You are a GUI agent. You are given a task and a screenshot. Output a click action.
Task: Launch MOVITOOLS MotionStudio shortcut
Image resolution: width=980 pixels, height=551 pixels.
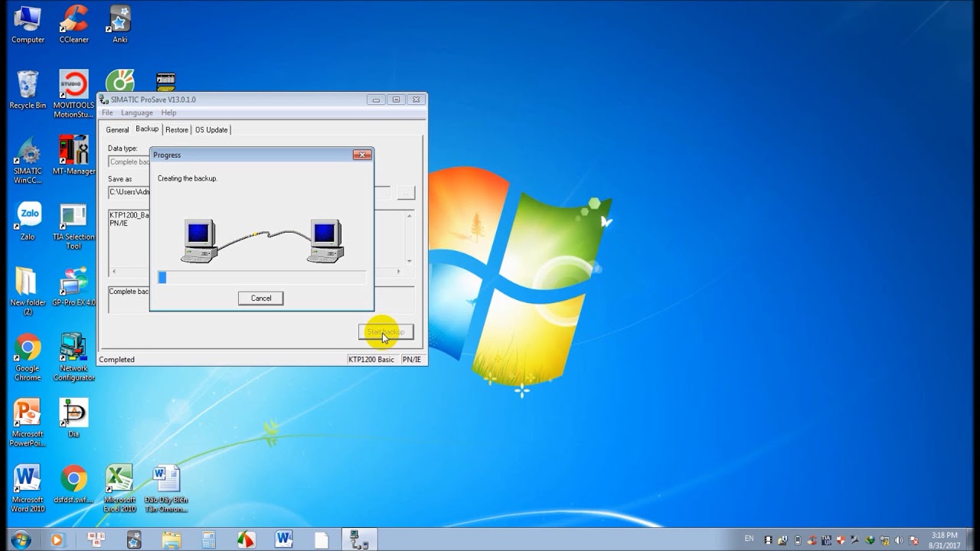(x=74, y=94)
